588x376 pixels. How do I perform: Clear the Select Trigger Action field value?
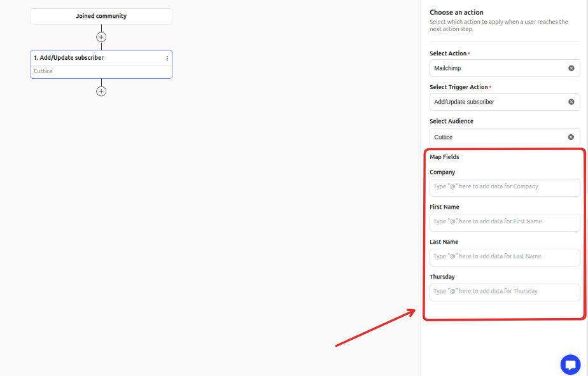571,102
